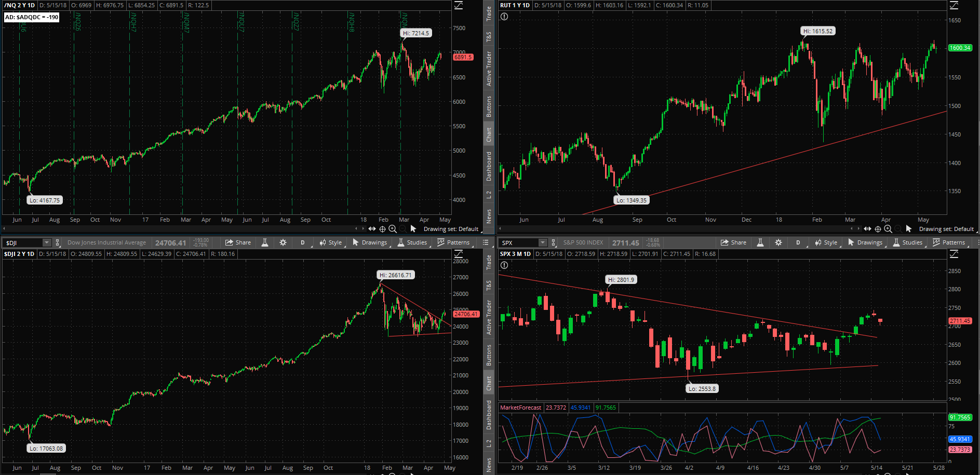Click the green 91.7565 MarketForecast value tag

click(960, 417)
